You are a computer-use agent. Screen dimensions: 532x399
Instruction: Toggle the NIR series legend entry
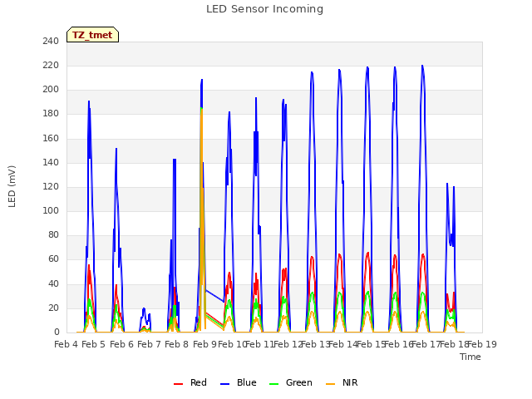(342, 382)
